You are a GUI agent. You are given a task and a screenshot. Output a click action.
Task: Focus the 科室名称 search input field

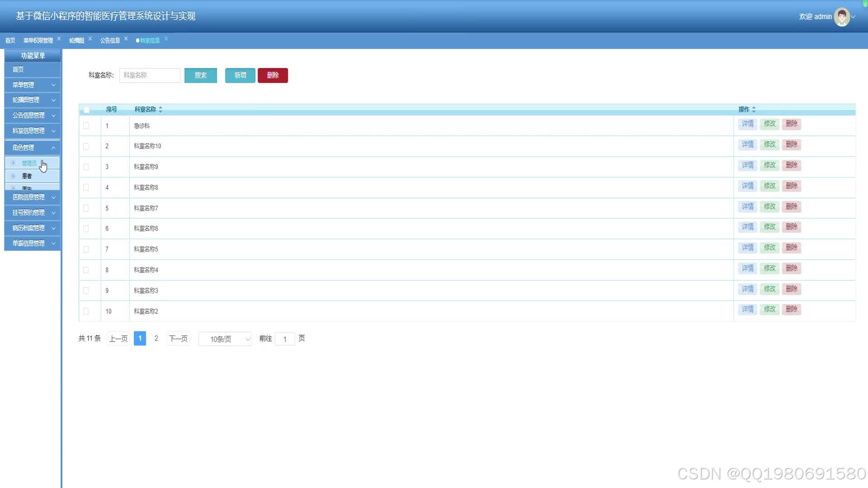click(x=150, y=75)
